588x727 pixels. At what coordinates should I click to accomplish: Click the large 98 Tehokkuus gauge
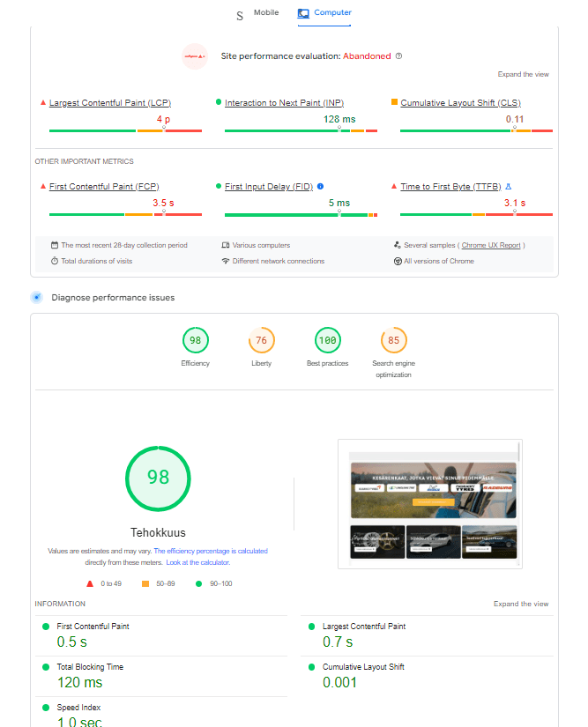[158, 478]
